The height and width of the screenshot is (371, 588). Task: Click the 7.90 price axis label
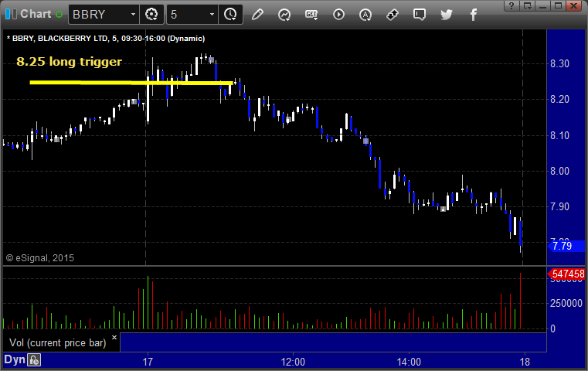[559, 206]
